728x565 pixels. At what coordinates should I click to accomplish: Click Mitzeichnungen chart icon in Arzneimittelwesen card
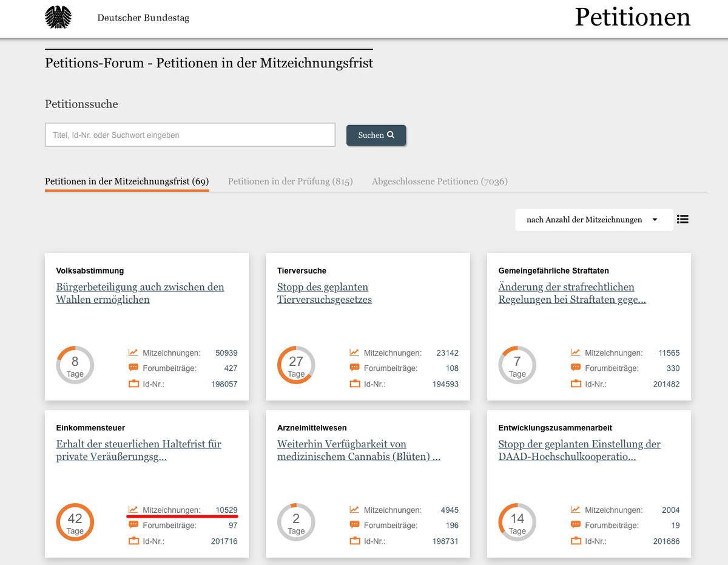coord(354,510)
